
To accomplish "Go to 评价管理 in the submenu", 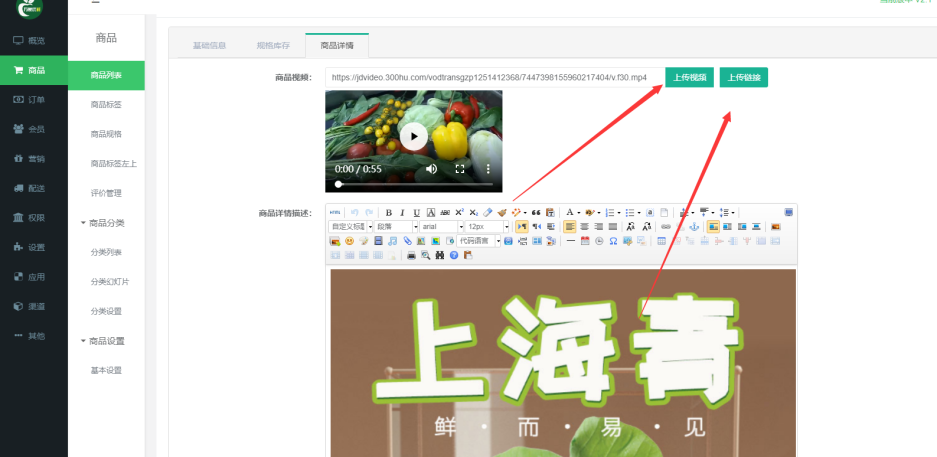I will [x=106, y=193].
